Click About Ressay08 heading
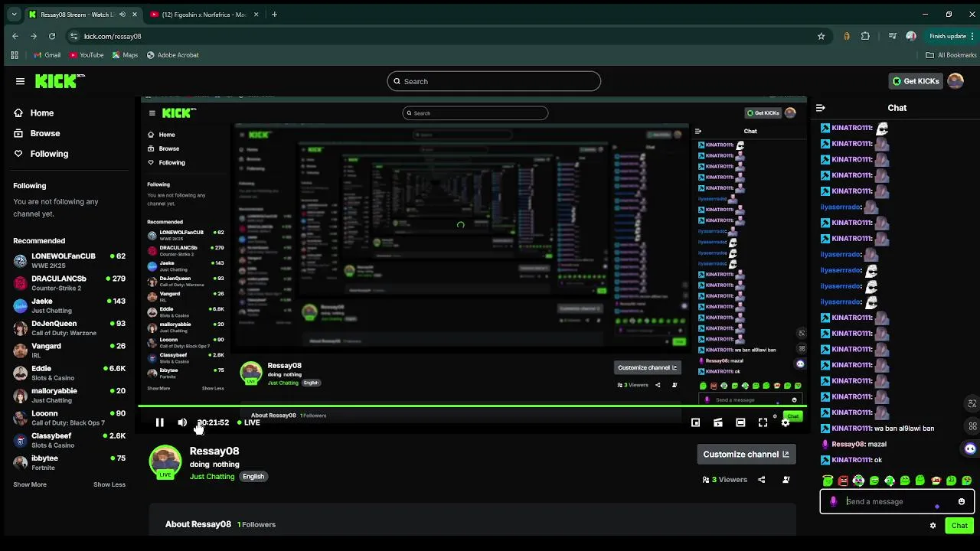The height and width of the screenshot is (551, 980). tap(198, 524)
